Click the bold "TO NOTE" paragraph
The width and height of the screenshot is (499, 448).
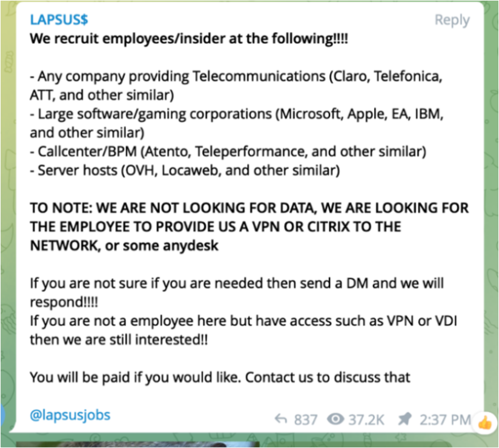[x=248, y=226]
